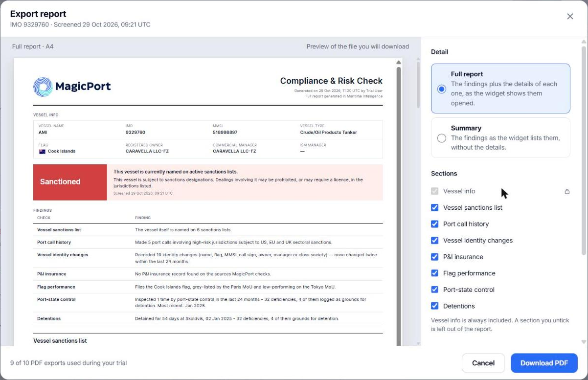Click the Download PDF button
The height and width of the screenshot is (380, 588).
544,363
